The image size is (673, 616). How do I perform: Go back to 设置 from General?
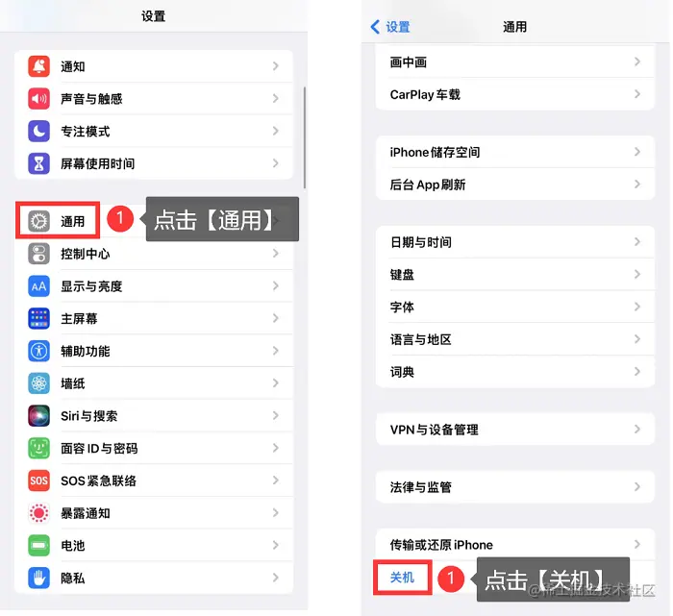(390, 27)
